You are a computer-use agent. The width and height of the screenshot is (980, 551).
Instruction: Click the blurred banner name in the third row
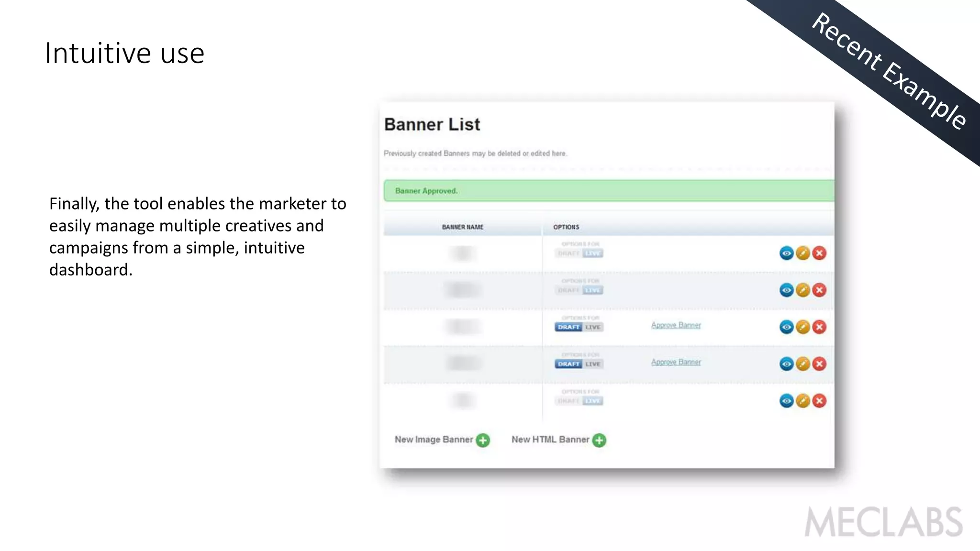tap(463, 327)
